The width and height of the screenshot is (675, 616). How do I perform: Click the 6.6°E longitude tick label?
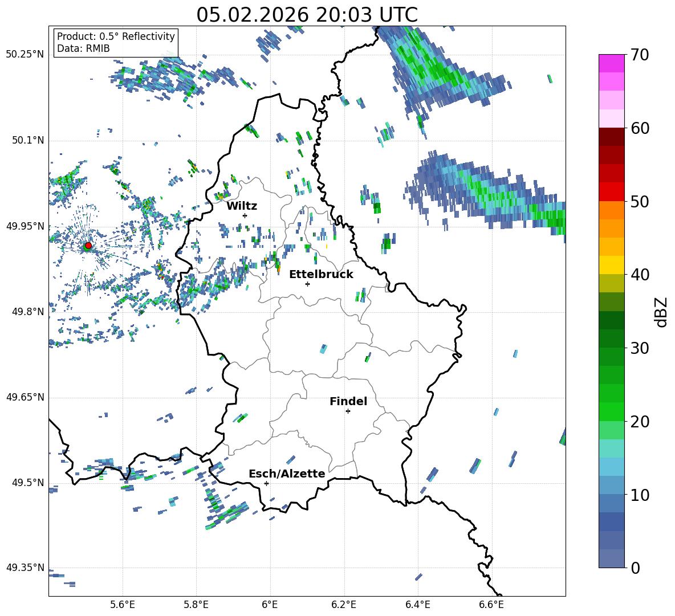pos(491,605)
